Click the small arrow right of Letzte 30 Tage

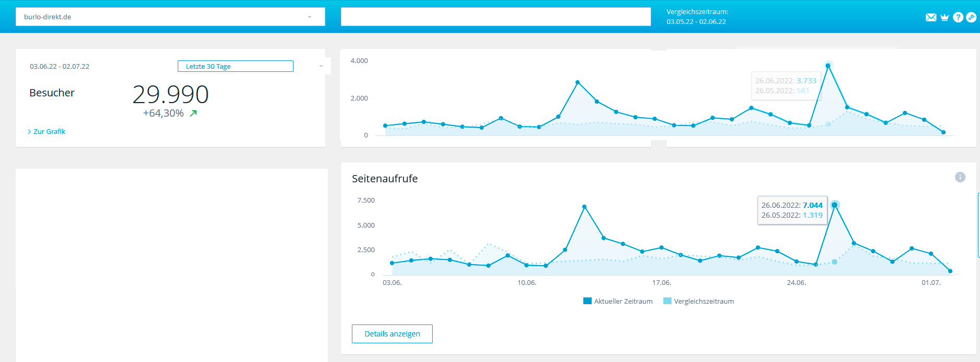pyautogui.click(x=321, y=66)
